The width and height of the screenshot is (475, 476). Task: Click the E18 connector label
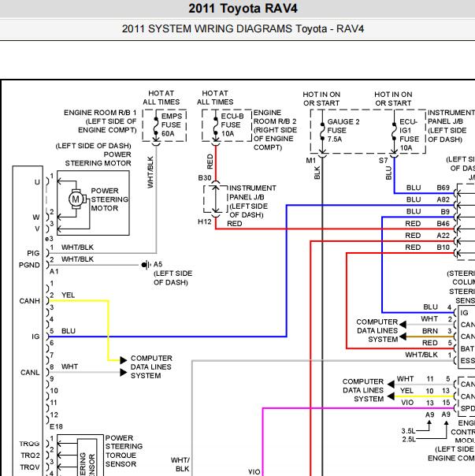tap(56, 426)
